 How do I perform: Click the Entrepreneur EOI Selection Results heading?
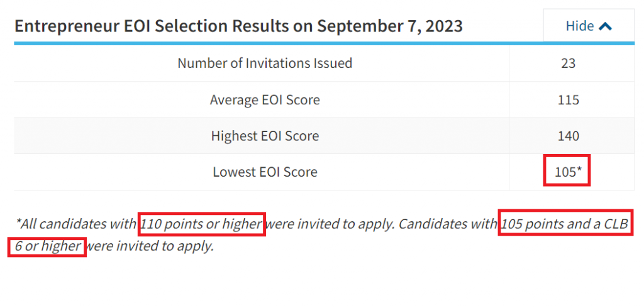(x=238, y=26)
